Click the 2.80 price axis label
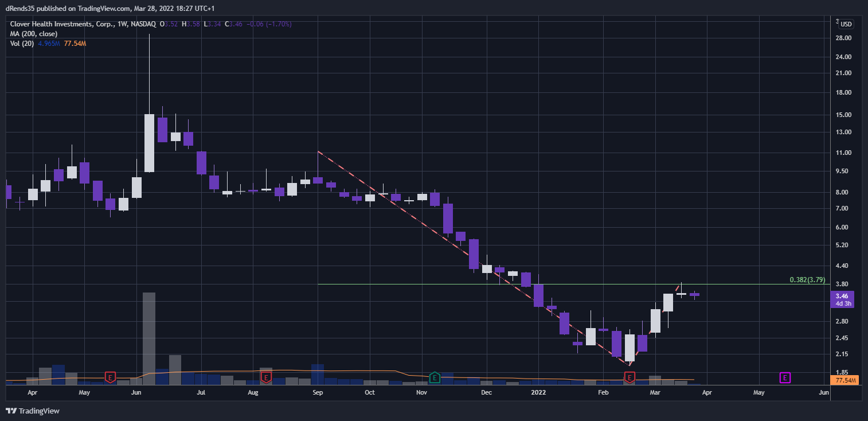 (843, 321)
